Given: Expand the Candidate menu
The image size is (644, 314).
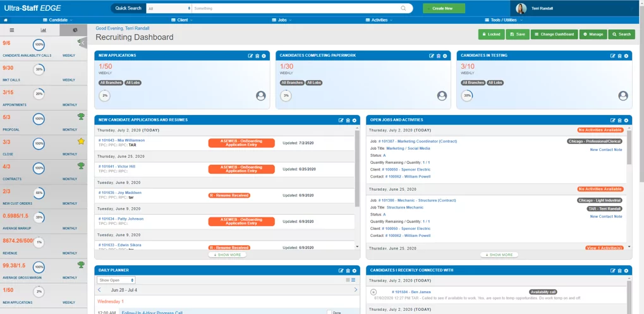Looking at the screenshot, I should click(58, 20).
